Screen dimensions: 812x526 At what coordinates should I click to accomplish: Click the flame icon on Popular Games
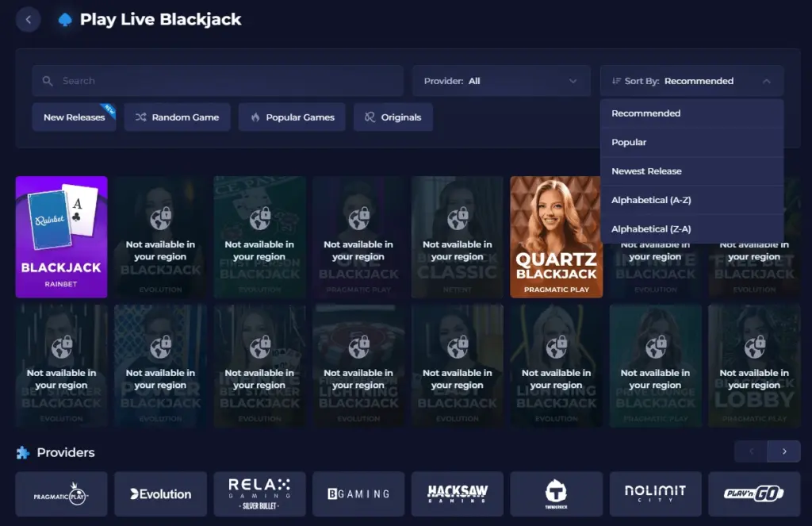(x=255, y=117)
